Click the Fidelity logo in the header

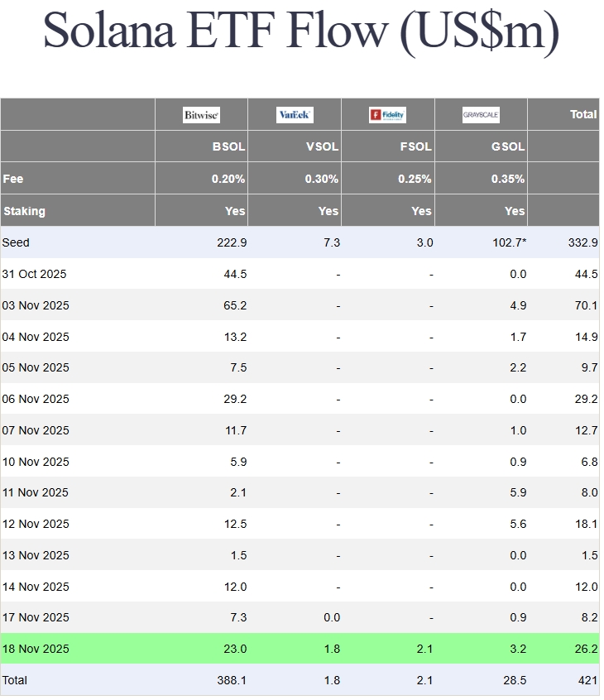pos(387,115)
